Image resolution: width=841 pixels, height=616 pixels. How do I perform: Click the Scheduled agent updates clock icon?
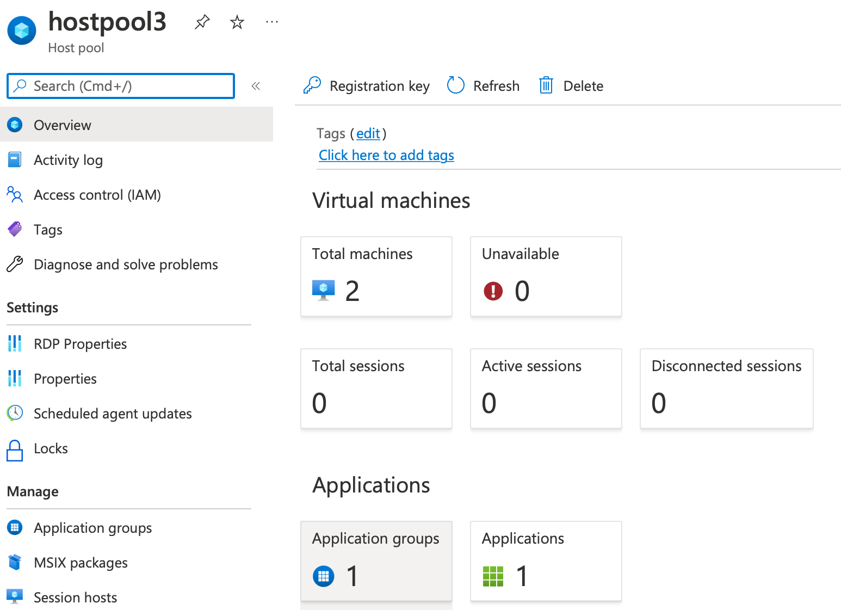point(15,413)
